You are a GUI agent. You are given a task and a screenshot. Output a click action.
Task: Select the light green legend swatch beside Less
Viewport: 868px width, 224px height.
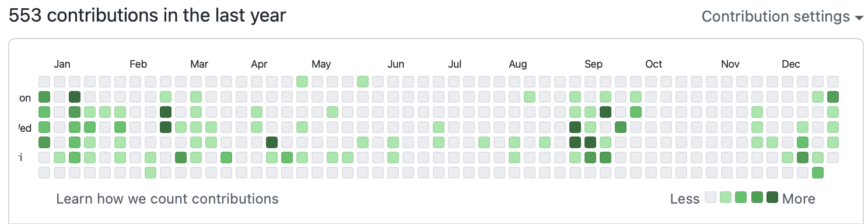pyautogui.click(x=726, y=197)
